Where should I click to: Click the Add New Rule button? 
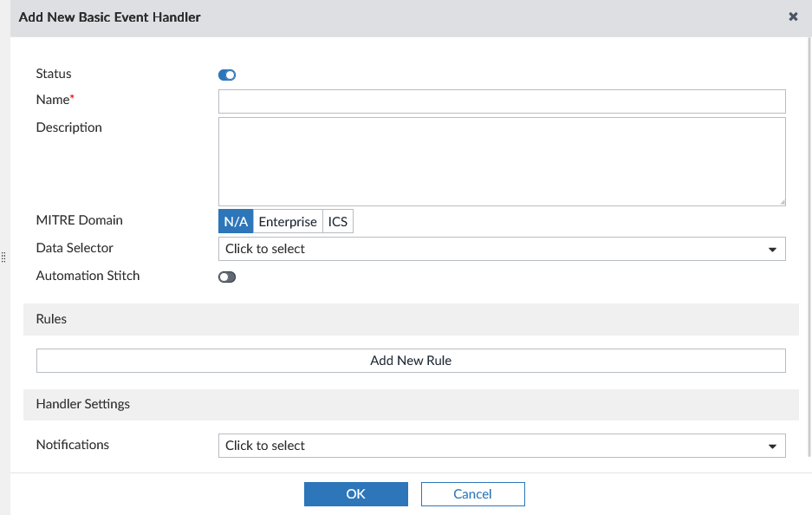click(410, 360)
